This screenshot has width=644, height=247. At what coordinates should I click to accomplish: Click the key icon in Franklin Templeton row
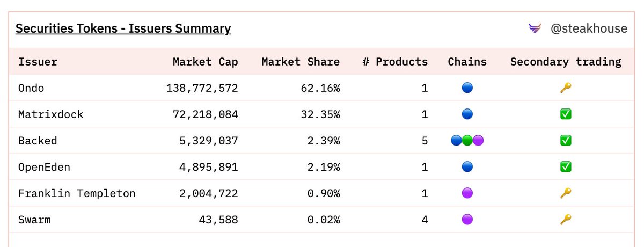click(x=566, y=193)
